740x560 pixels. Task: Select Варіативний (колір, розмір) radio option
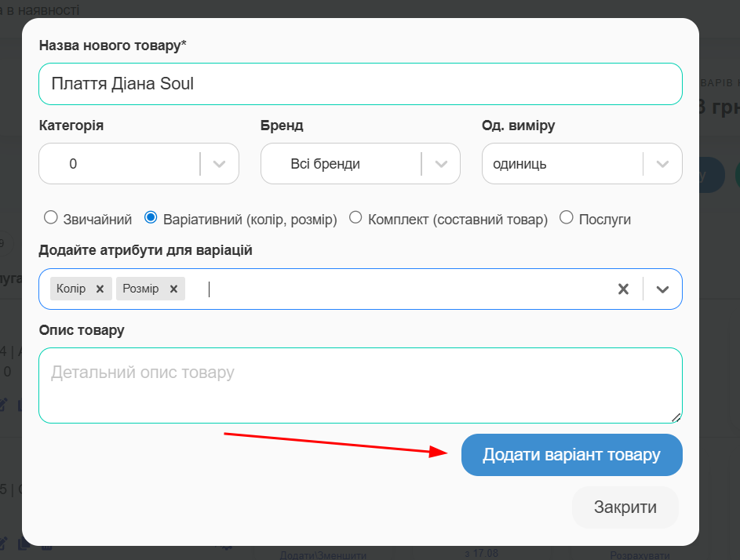(x=151, y=218)
